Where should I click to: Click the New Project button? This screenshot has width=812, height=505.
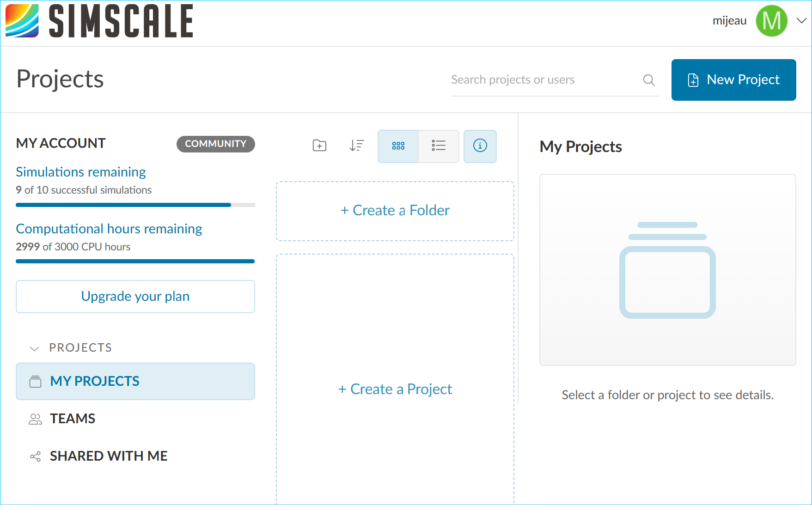coord(733,80)
